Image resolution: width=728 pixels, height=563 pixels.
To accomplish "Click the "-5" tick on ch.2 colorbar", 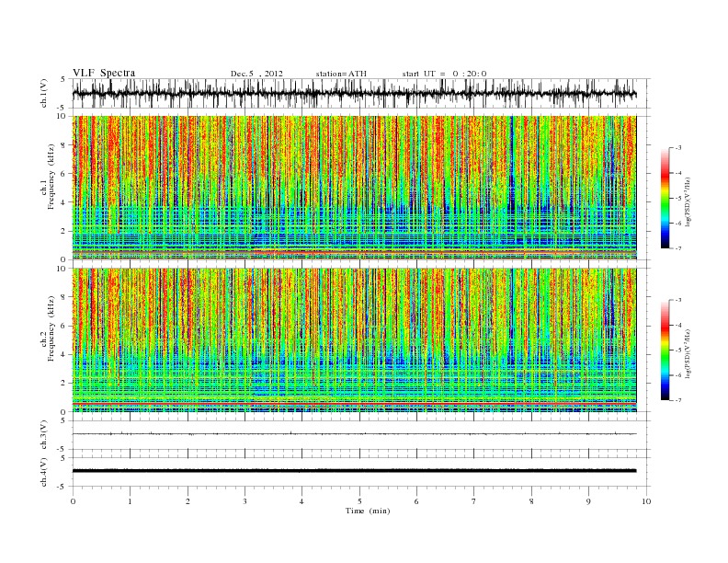I will 678,350.
